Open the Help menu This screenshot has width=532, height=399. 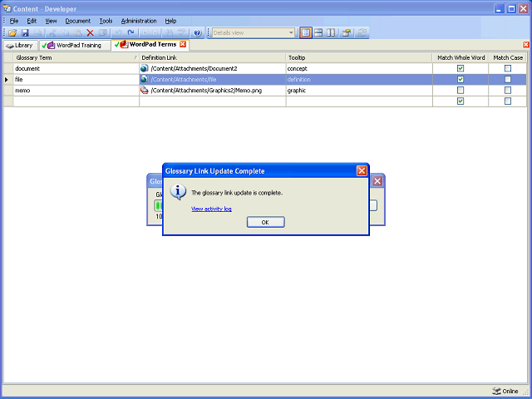tap(170, 21)
